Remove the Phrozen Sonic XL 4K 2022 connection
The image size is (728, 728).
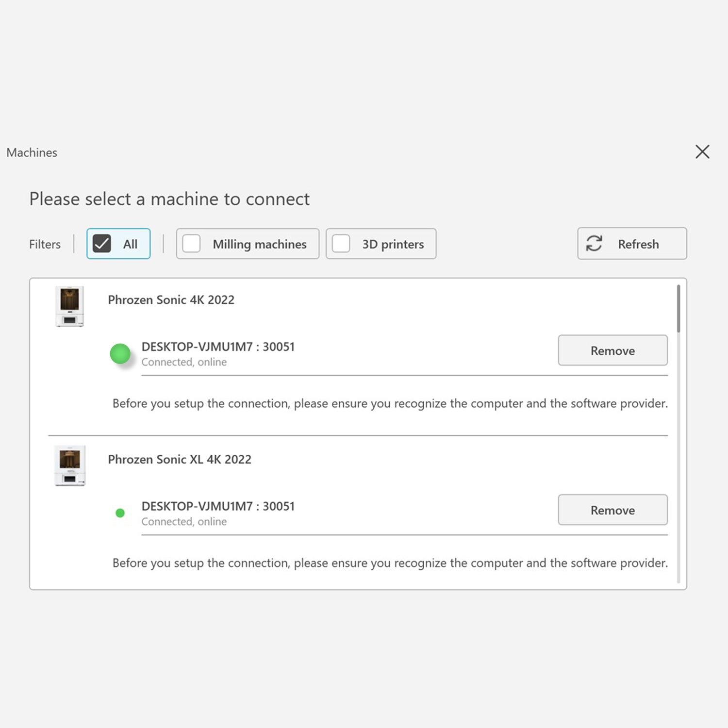coord(612,510)
